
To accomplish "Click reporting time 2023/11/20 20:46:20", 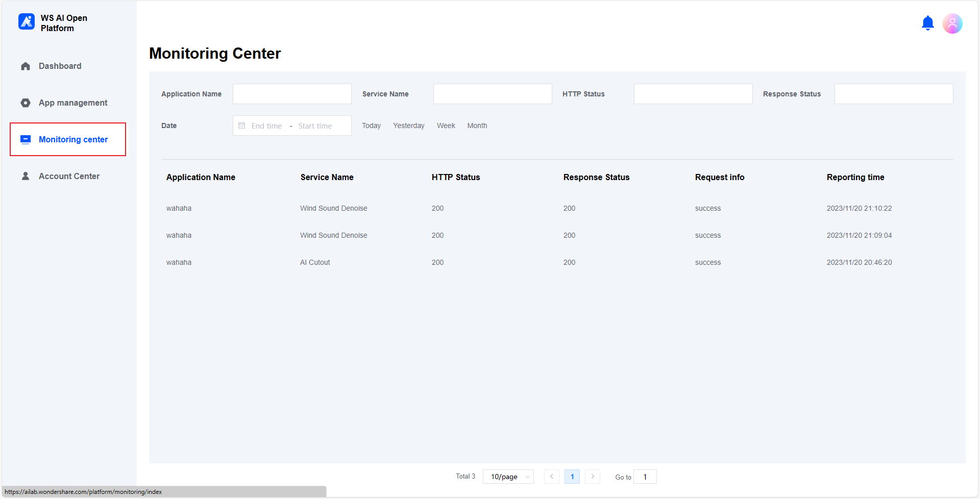I will click(859, 262).
